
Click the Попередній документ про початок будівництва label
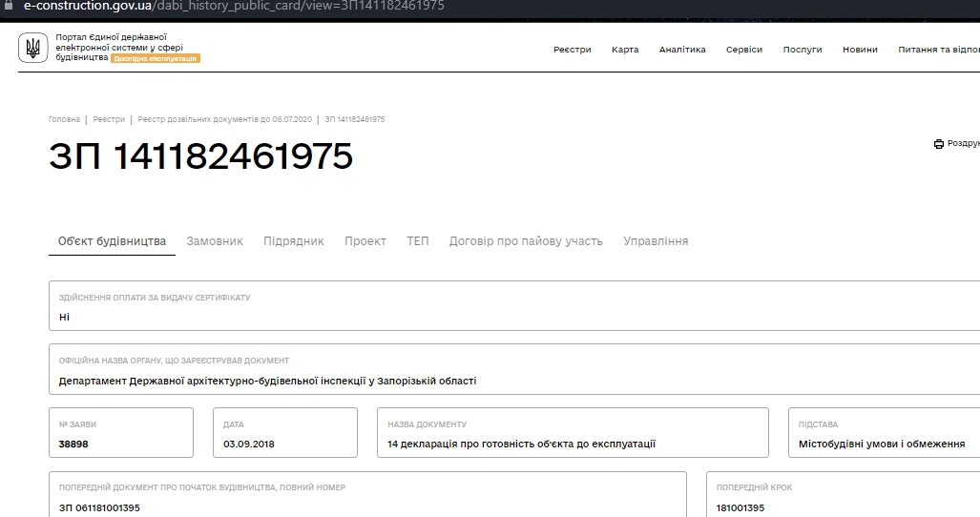[202, 487]
